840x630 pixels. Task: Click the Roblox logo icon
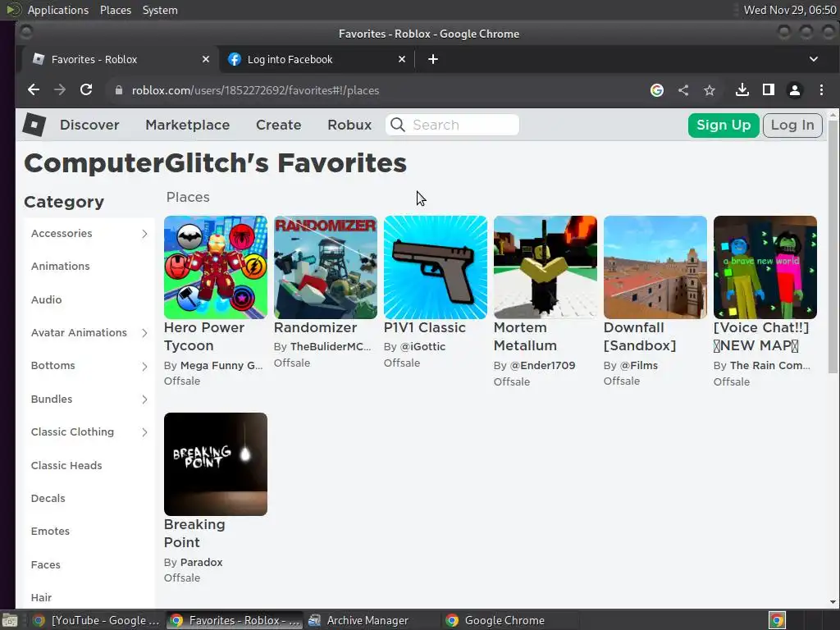coord(34,125)
